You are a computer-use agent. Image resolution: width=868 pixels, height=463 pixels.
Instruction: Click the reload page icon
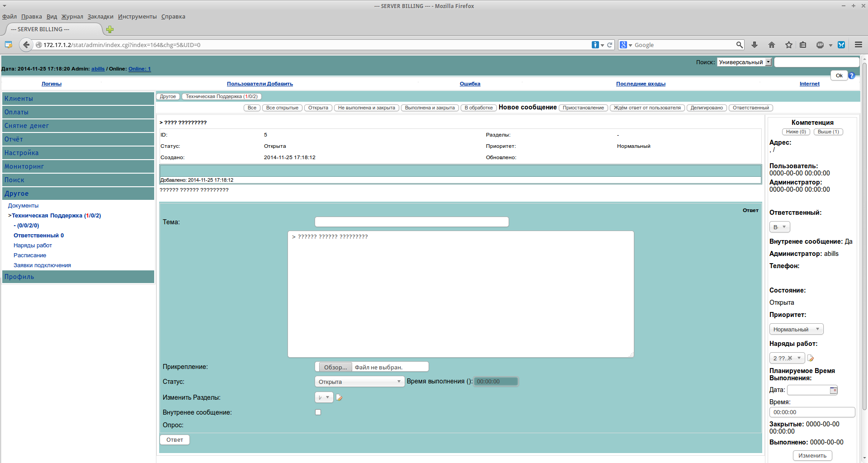[609, 45]
